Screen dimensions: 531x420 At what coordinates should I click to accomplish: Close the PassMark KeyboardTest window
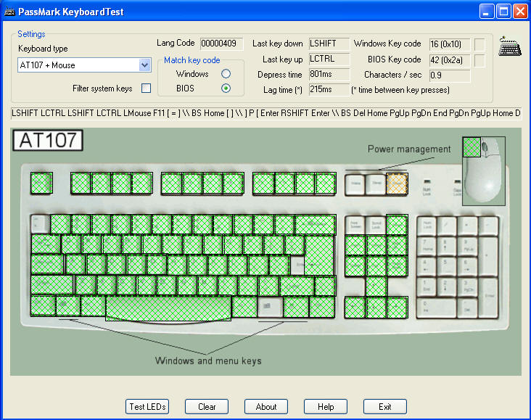[x=520, y=12]
